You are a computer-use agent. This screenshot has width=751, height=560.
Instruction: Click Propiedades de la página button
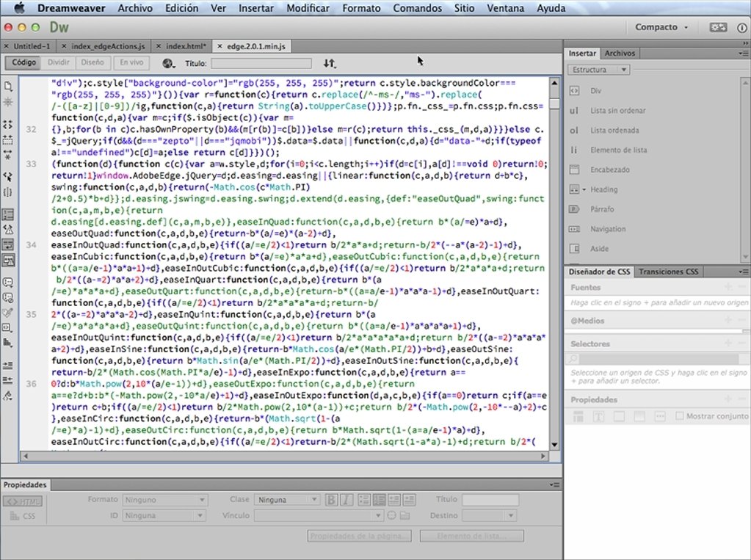(x=359, y=536)
